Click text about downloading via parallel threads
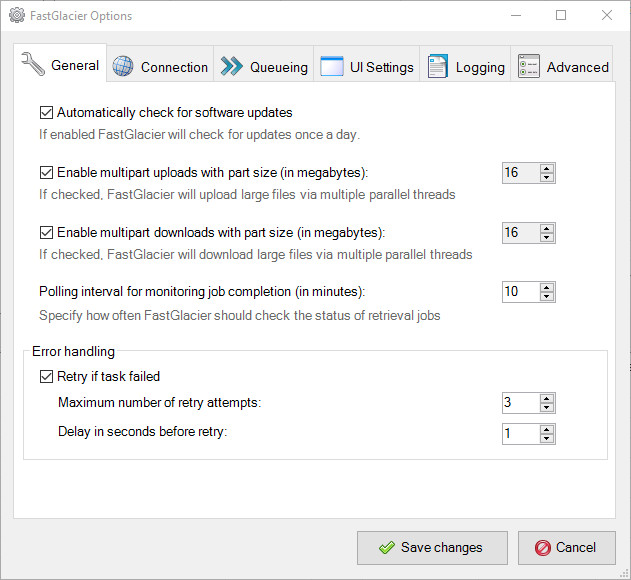The image size is (631, 580). coord(256,255)
